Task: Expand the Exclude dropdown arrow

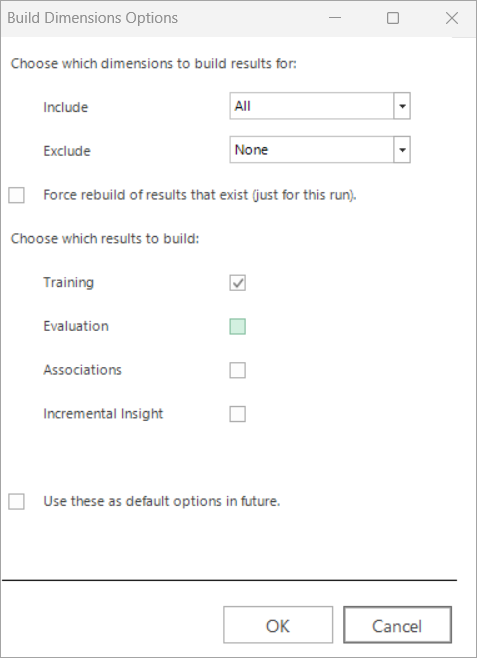Action: pyautogui.click(x=402, y=150)
